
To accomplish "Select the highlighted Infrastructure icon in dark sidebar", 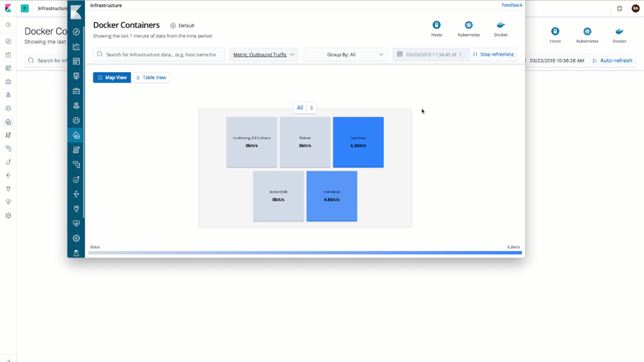I will (x=76, y=136).
